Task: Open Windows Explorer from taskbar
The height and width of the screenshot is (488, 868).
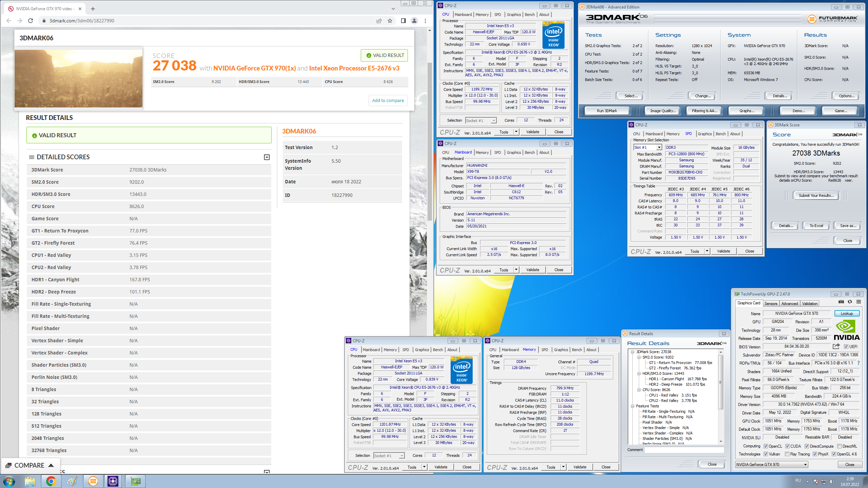Action: click(30, 481)
